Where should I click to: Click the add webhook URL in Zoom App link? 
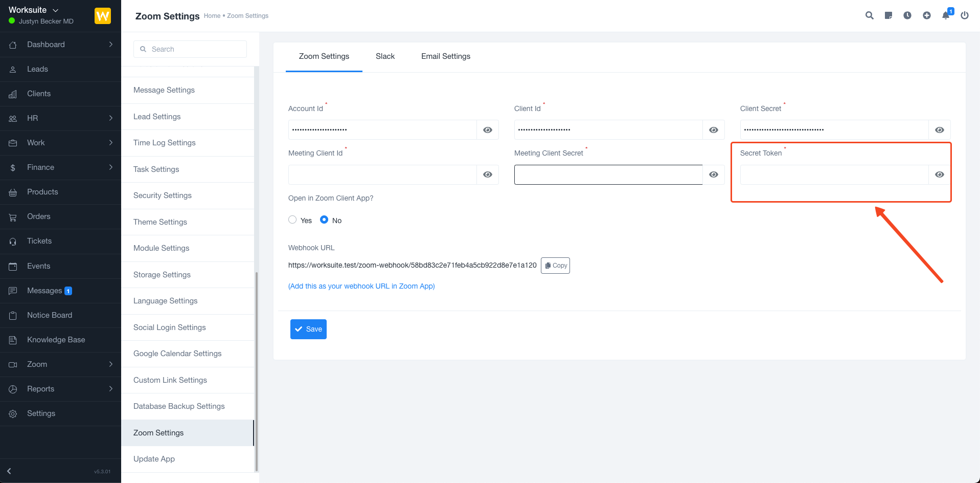[x=361, y=286]
